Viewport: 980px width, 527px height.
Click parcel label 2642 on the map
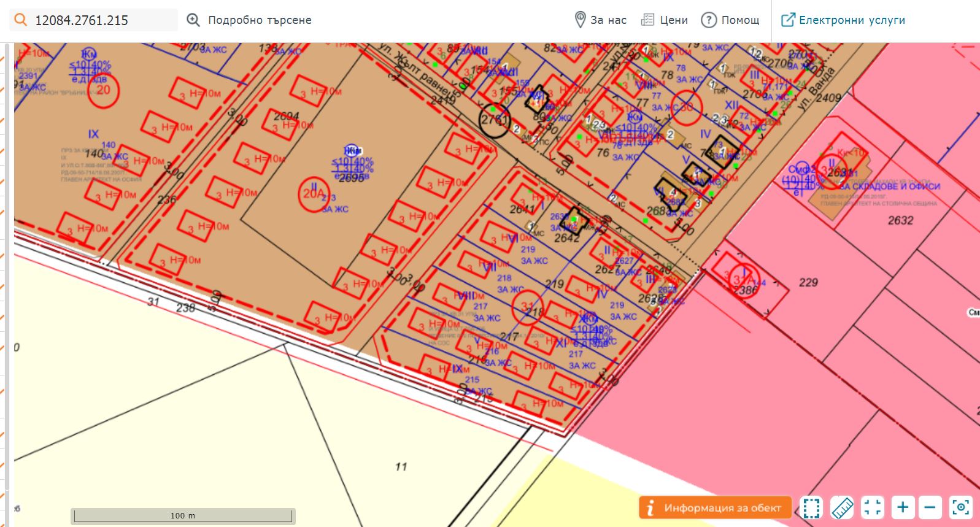[566, 238]
